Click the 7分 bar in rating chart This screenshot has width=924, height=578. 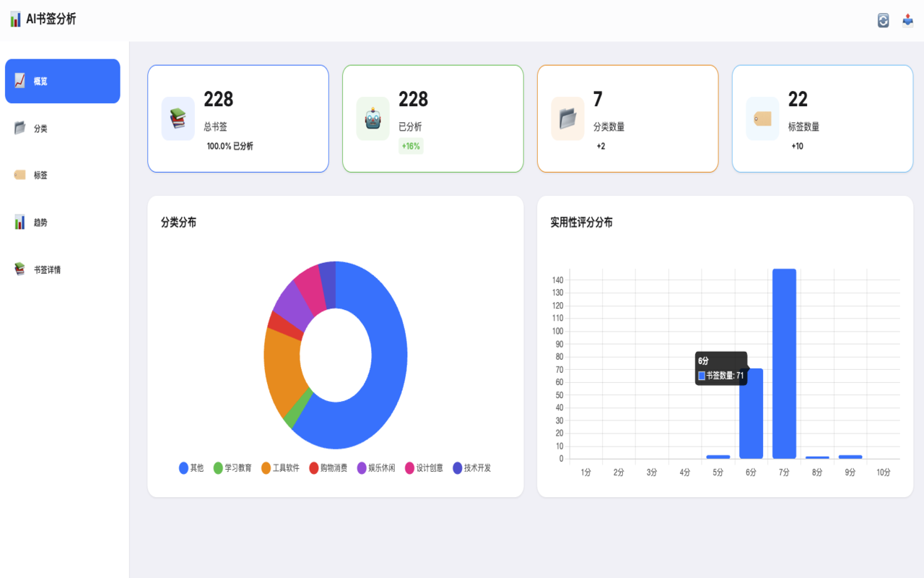point(784,363)
